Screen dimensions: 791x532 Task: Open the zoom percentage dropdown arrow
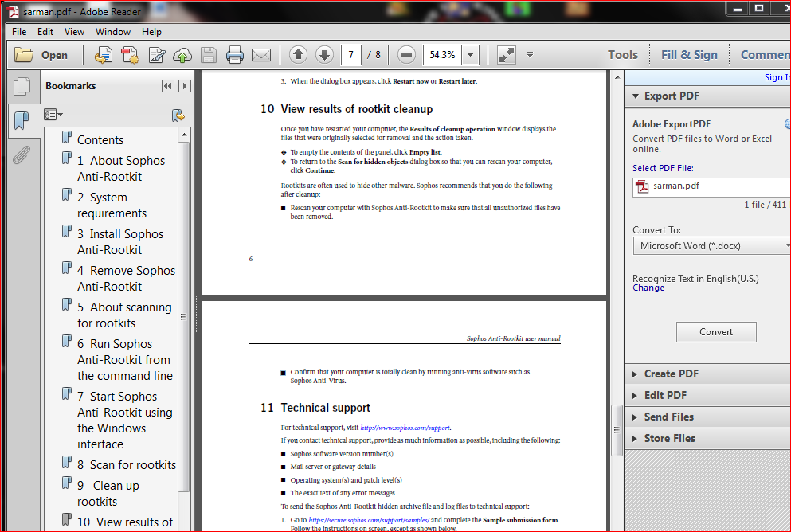(x=470, y=54)
